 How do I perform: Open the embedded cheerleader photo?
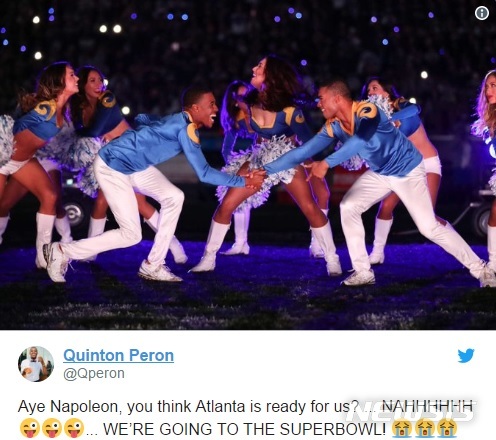(248, 165)
